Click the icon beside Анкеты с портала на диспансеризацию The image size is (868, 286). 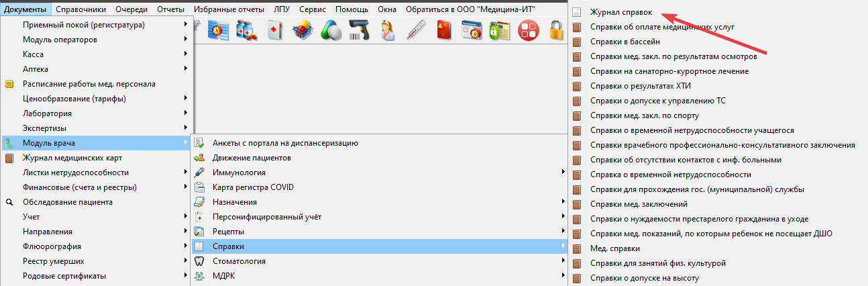point(199,143)
